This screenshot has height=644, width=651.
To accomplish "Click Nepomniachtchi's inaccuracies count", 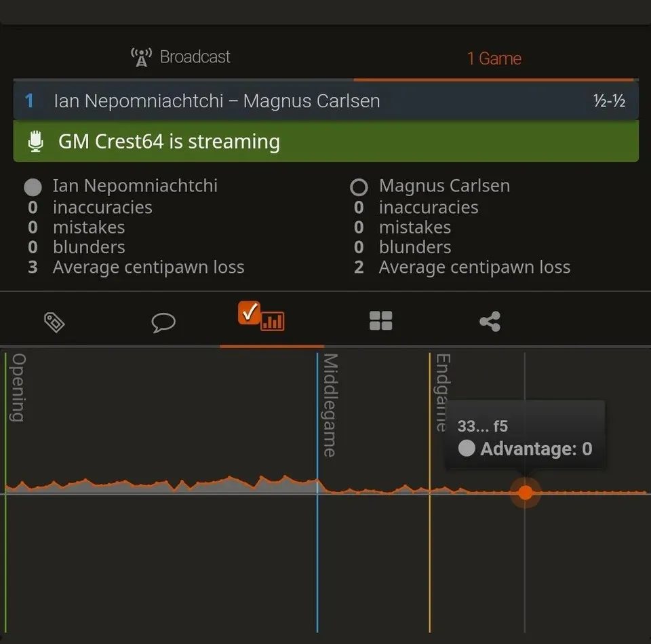I will (x=33, y=208).
